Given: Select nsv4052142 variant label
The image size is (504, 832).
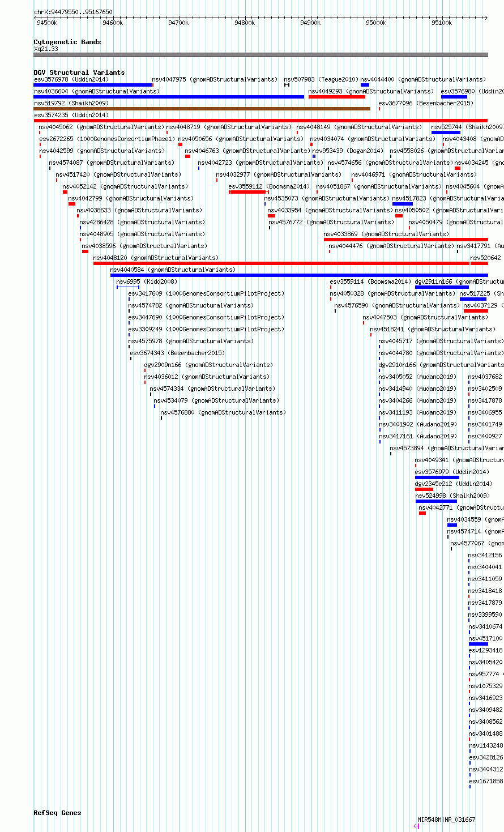Looking at the screenshot, I should point(125,186).
